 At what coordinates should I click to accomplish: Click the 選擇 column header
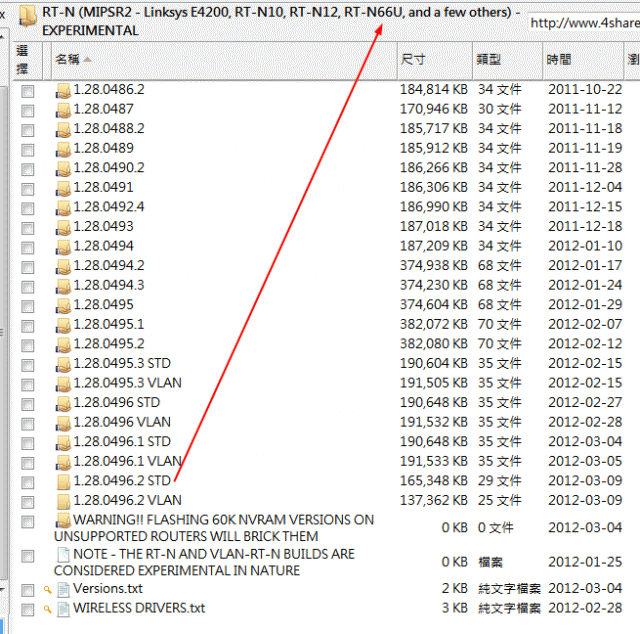(x=27, y=60)
